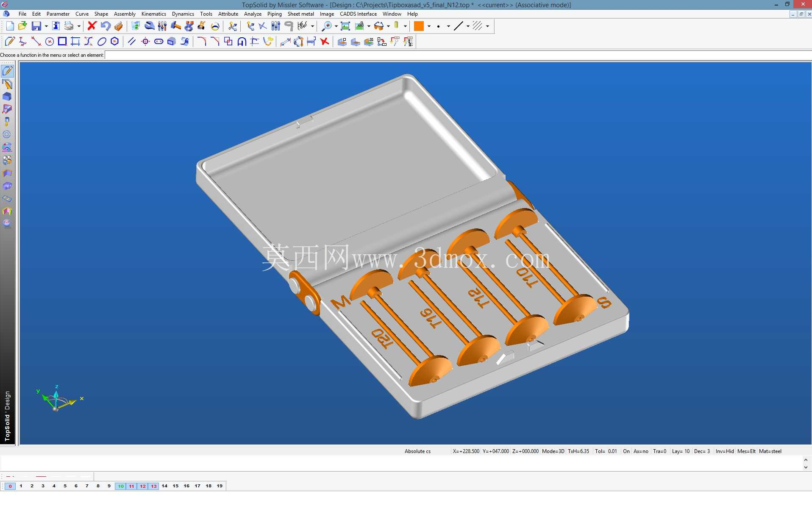Click the extruded block shape icon in sketch toolbar
The width and height of the screenshot is (812, 517).
click(x=171, y=42)
